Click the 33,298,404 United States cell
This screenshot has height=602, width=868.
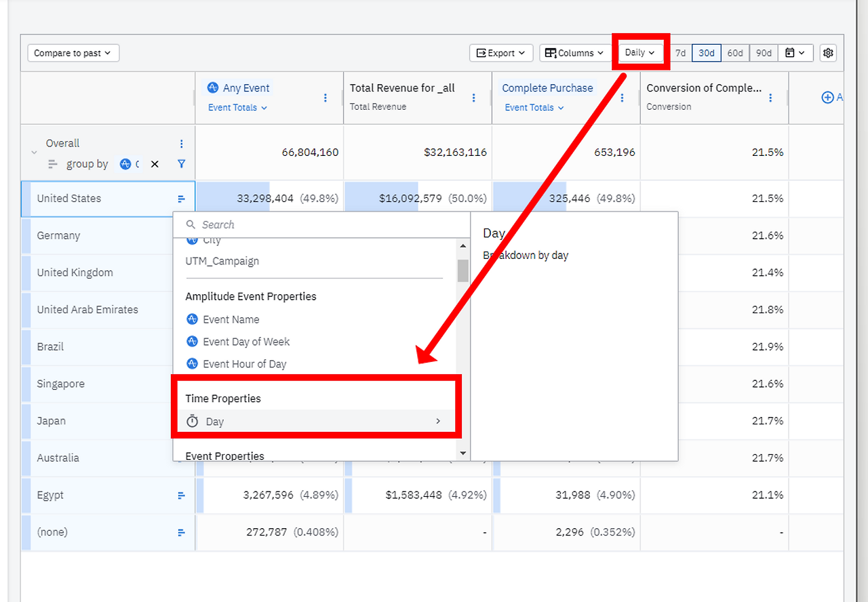[x=270, y=199]
